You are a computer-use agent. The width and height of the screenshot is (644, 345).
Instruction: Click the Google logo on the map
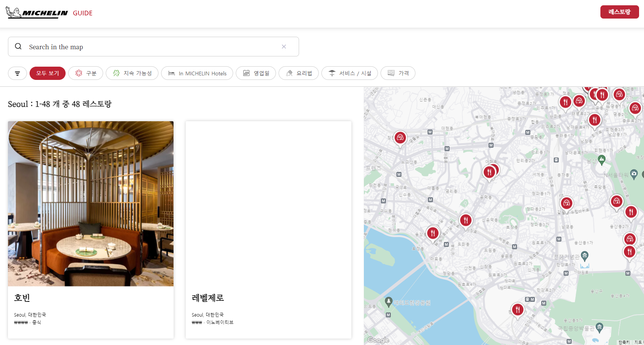tap(378, 340)
